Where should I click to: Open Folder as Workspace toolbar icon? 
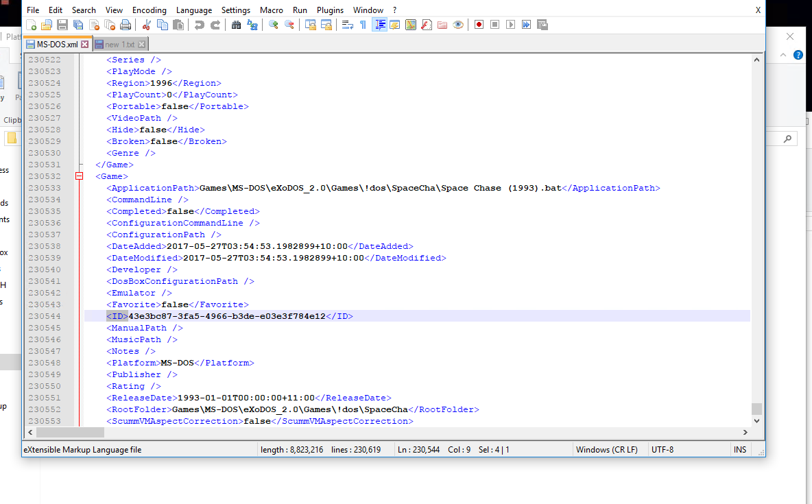pos(442,25)
